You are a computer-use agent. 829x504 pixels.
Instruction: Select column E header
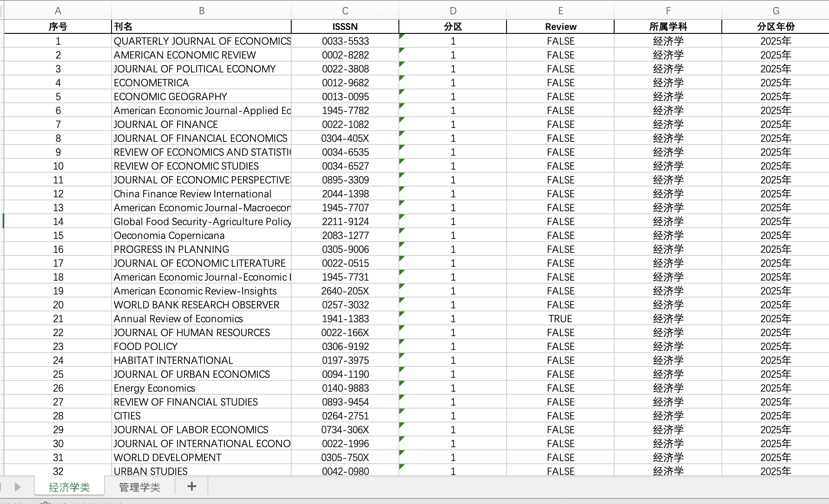pos(560,11)
